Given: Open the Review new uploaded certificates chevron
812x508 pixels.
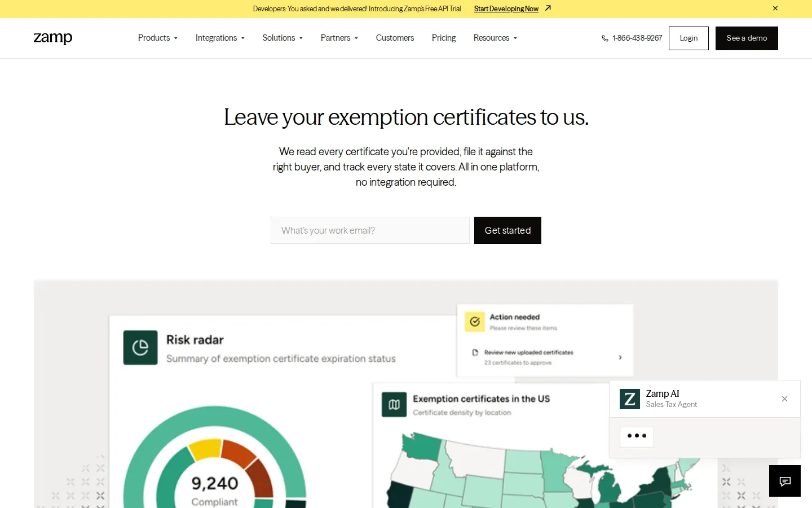Looking at the screenshot, I should (620, 357).
